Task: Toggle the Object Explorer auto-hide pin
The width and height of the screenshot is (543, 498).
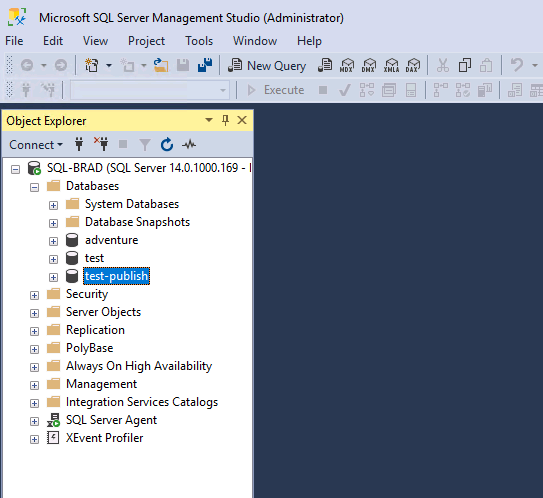Action: [x=225, y=120]
